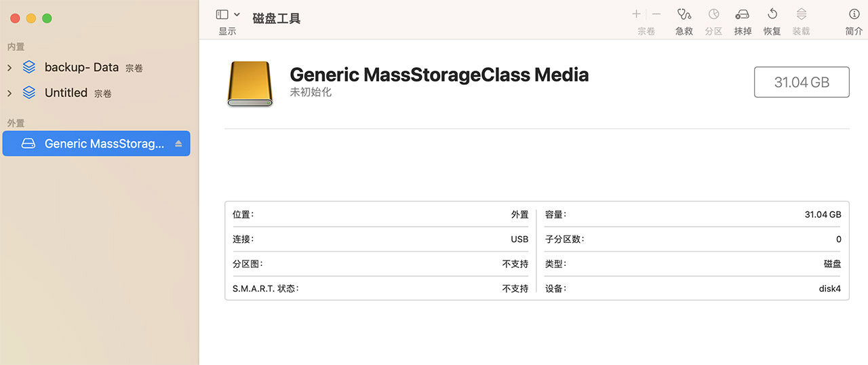The height and width of the screenshot is (365, 868).
Task: Expand the Untitled volume group
Action: click(x=9, y=93)
